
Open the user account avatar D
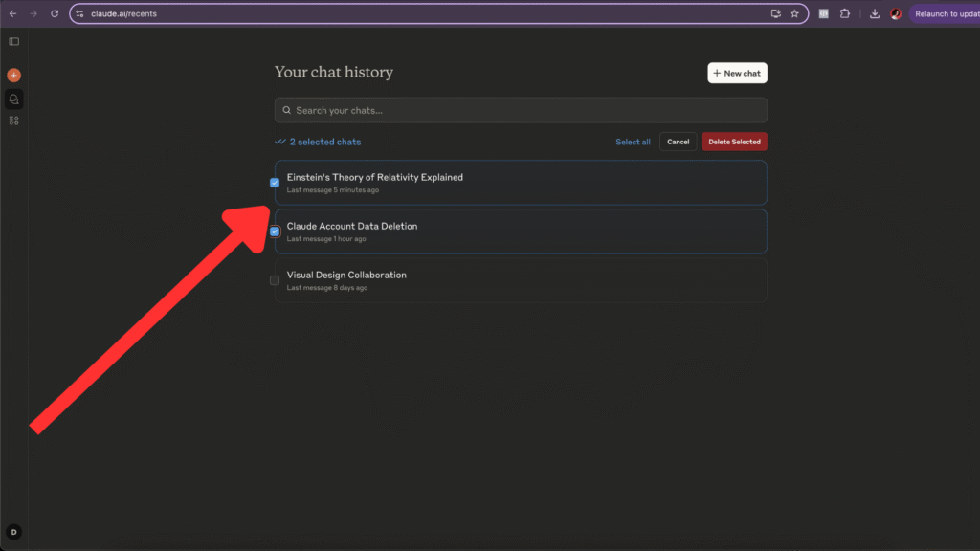point(13,532)
